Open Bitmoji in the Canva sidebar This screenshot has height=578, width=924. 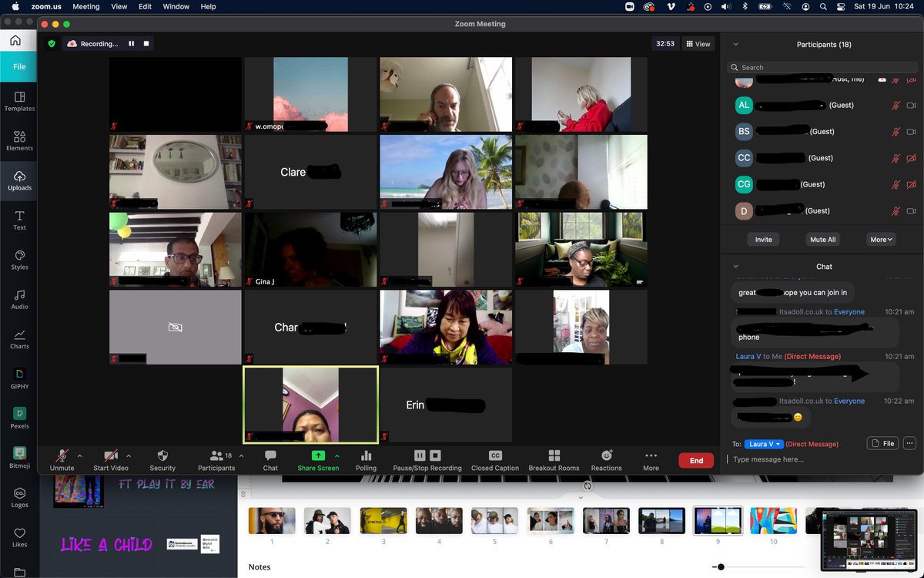[x=19, y=458]
